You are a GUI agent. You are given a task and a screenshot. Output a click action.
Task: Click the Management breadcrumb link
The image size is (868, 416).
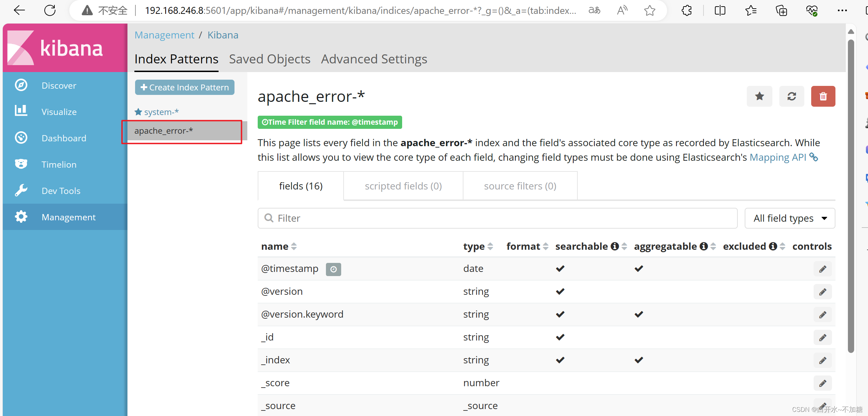click(164, 35)
